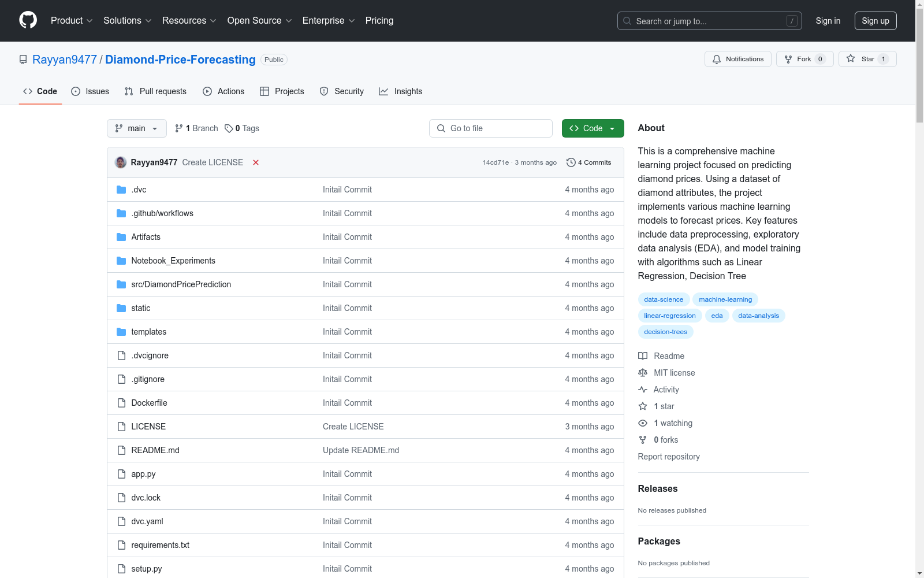
Task: Click the failed status X beside Create LICENSE
Action: (256, 162)
